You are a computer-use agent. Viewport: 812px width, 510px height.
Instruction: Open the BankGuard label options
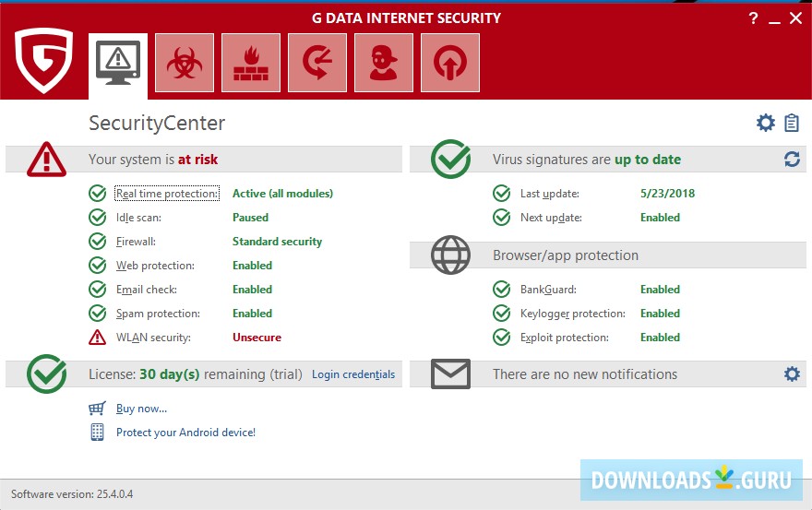point(548,290)
